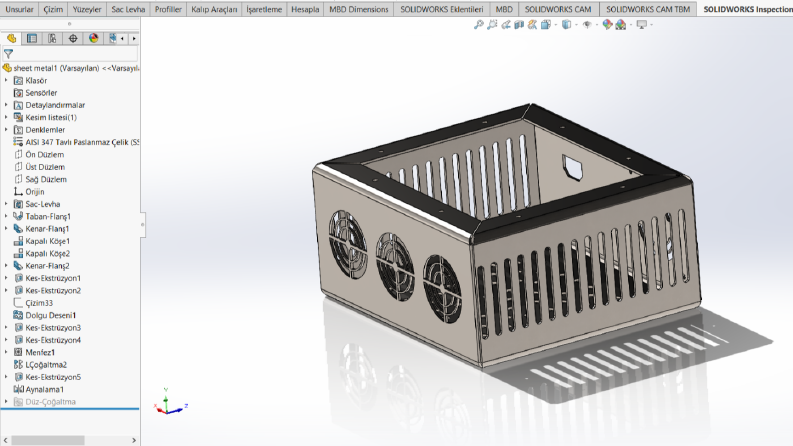Image resolution: width=793 pixels, height=446 pixels.
Task: Expand the suppressed Düz-Çoğaltma node
Action: coord(6,402)
